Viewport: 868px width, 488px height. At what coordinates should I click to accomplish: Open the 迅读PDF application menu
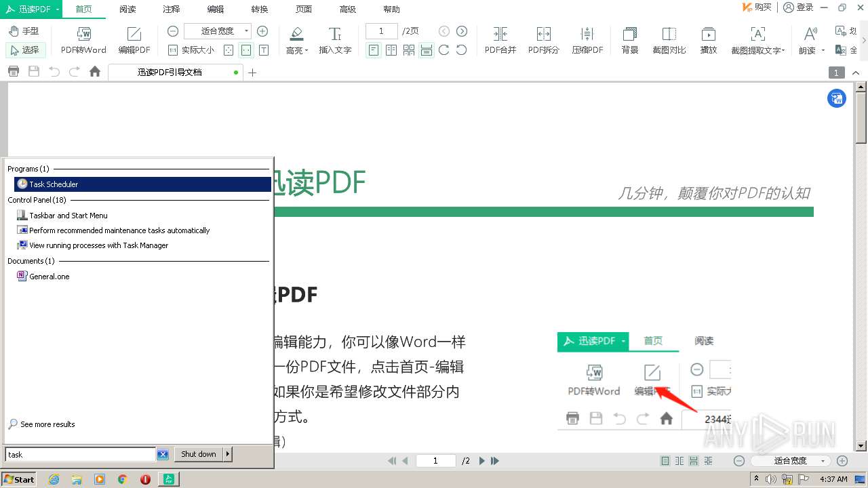coord(31,9)
